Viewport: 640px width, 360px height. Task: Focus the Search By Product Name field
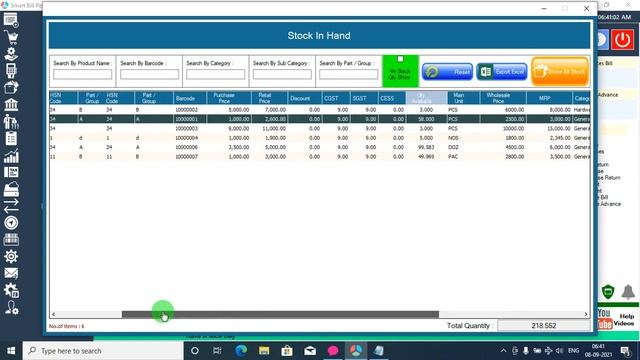pos(82,74)
